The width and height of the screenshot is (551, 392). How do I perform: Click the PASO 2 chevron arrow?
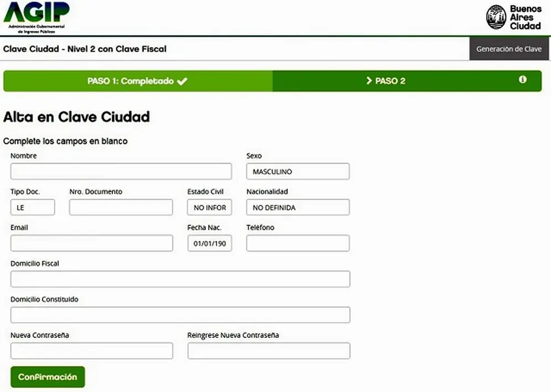[x=369, y=81]
